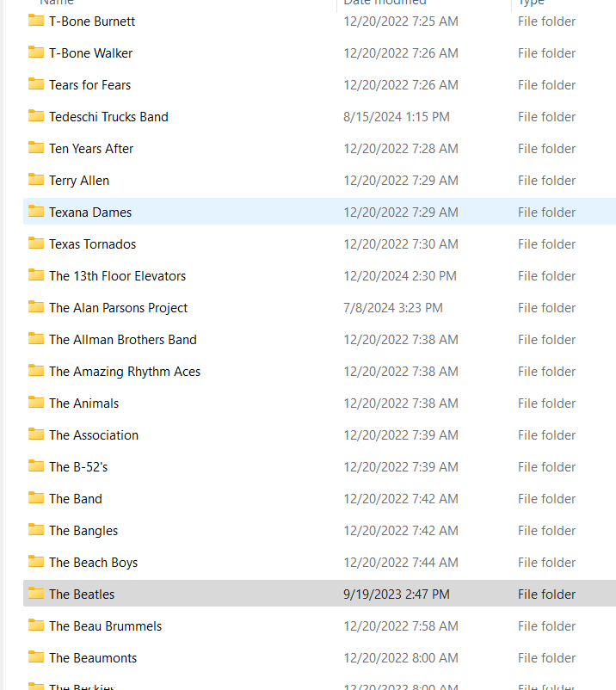Click File folder type for The Association

click(546, 435)
